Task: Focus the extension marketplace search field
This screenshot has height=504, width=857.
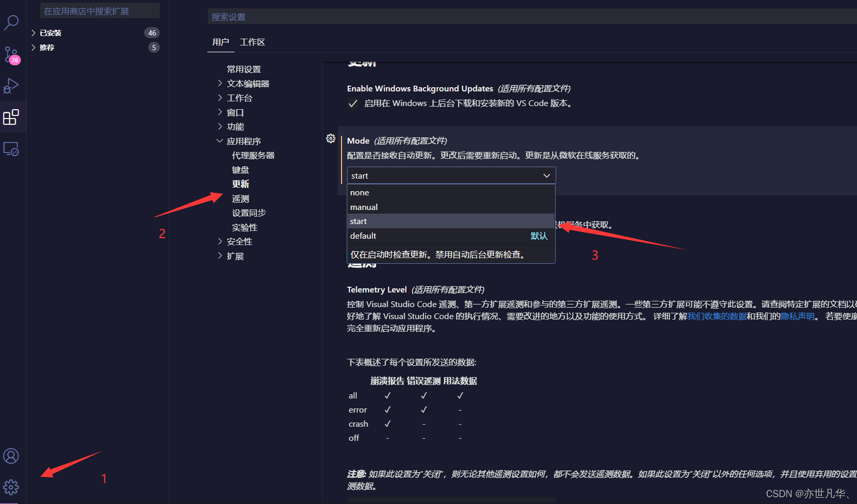Action: [100, 11]
